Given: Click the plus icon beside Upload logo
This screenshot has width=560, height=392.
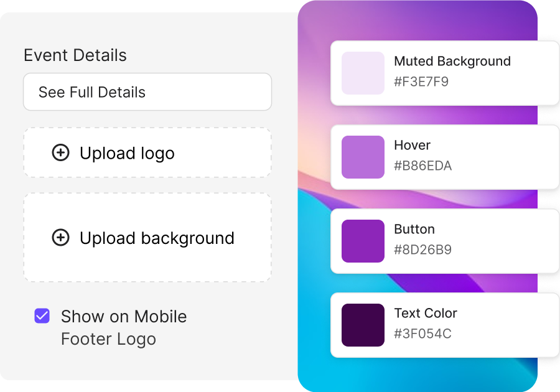Looking at the screenshot, I should point(61,153).
